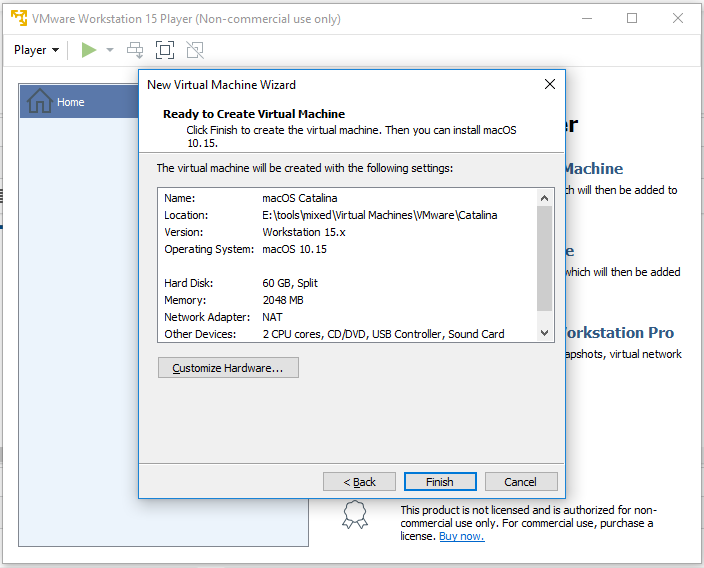
Task: Close the New Virtual Machine Wizard dialog
Action: click(550, 84)
